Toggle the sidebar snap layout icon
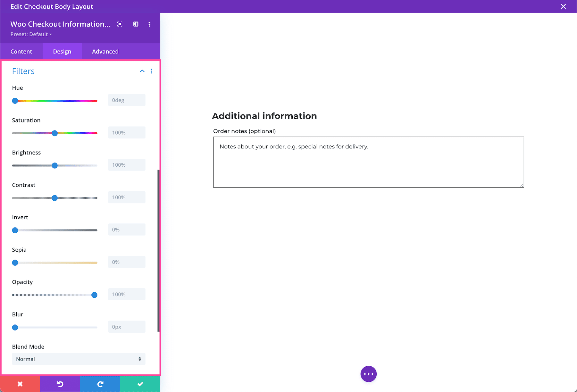The image size is (577, 392). 136,24
